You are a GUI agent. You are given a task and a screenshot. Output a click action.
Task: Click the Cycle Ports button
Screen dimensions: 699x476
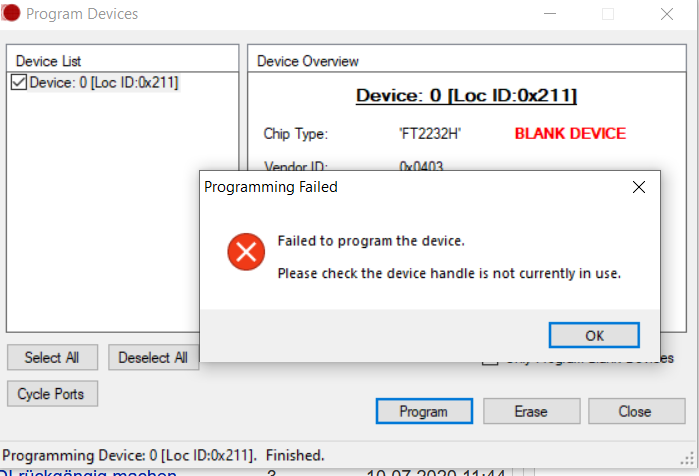[x=52, y=394]
